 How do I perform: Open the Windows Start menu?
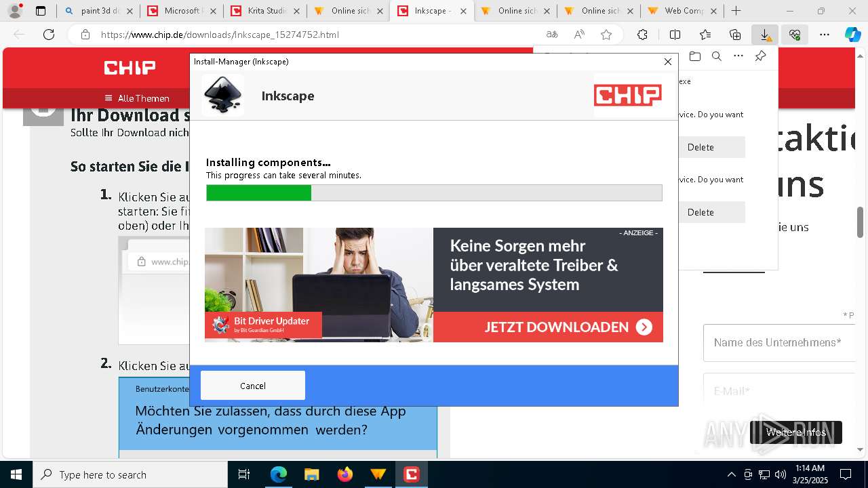[x=16, y=474]
